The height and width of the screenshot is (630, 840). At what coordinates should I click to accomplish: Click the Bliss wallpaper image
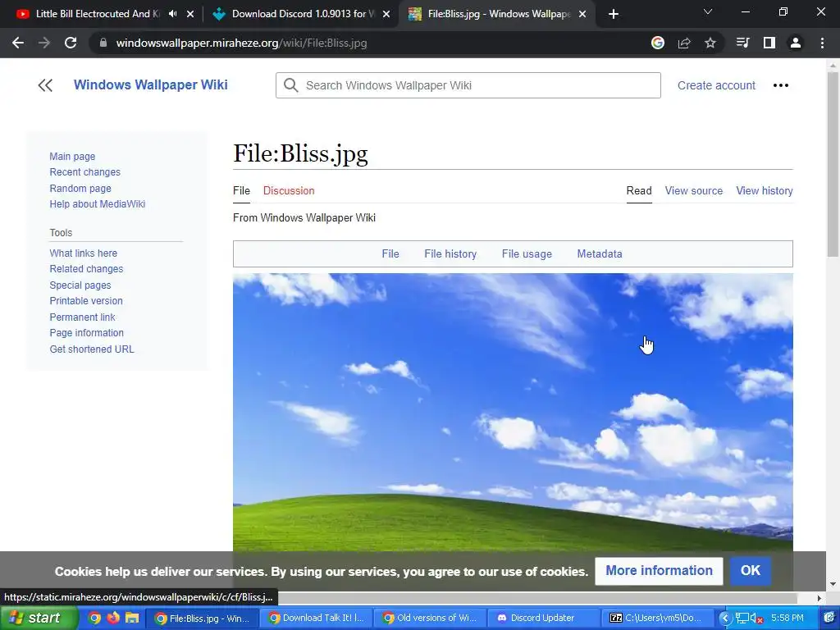point(513,413)
